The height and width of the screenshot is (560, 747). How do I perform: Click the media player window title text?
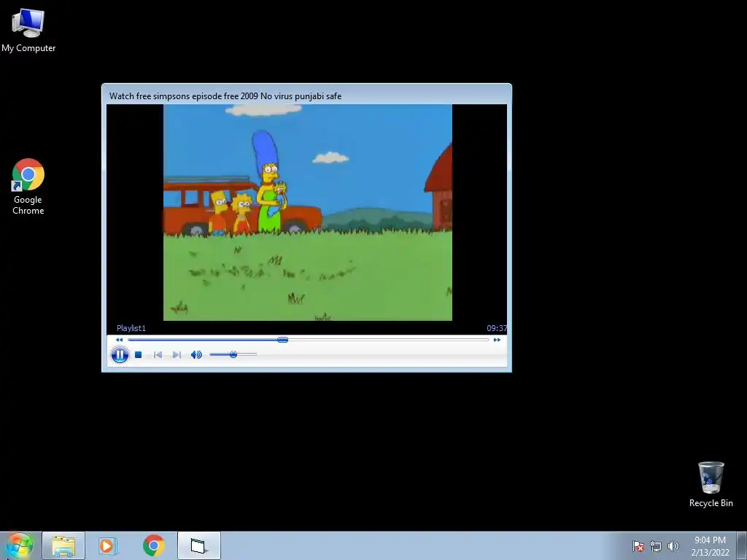click(x=225, y=96)
